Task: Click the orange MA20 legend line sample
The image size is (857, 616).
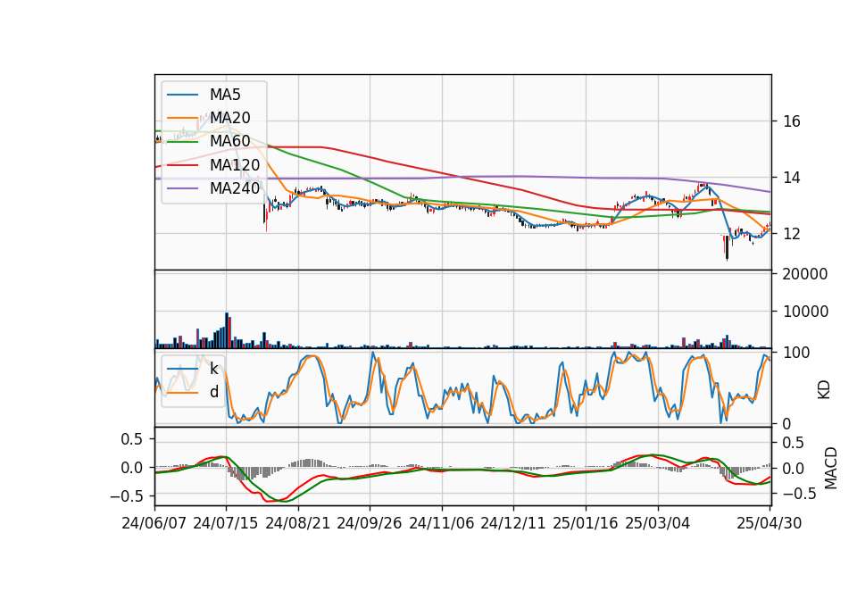Action: pyautogui.click(x=182, y=118)
